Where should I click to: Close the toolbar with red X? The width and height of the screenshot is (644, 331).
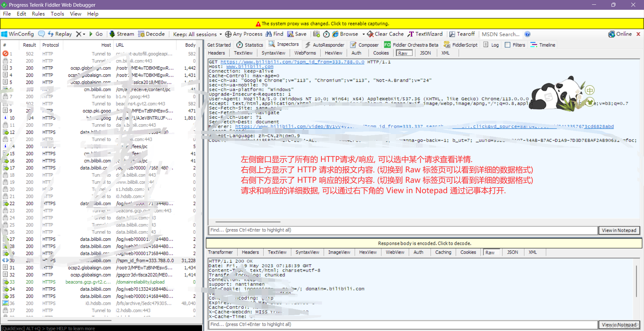click(638, 34)
